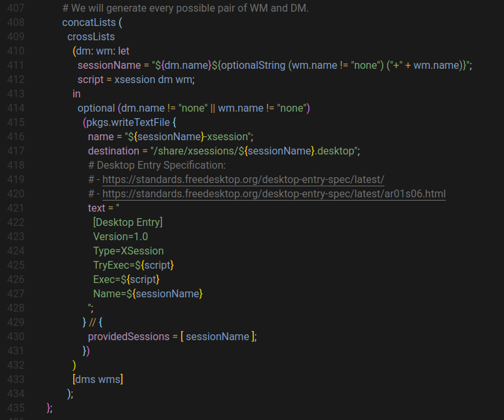Image resolution: width=504 pixels, height=420 pixels.
Task: Click the [Desktop Entry] header text
Action: tap(128, 223)
